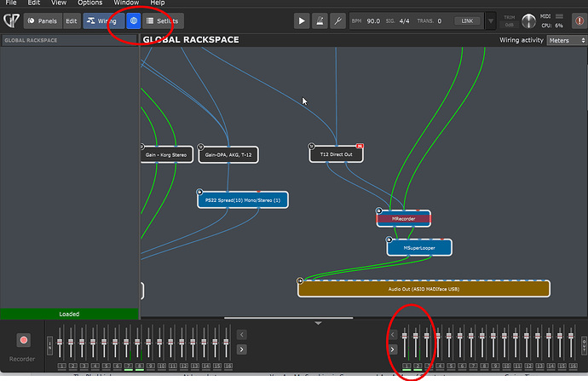The height and width of the screenshot is (381, 588).
Task: Click the Gig Performer logo icon
Action: tap(11, 20)
